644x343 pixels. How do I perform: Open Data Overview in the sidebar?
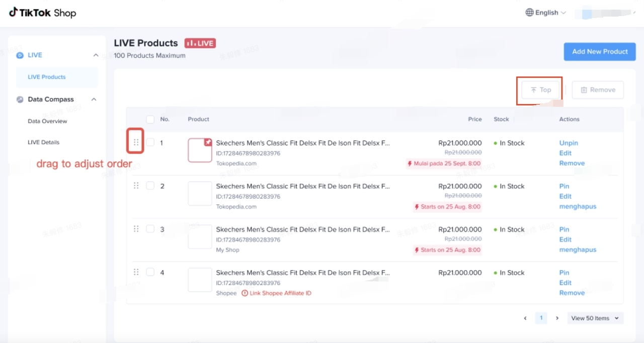[x=47, y=121]
